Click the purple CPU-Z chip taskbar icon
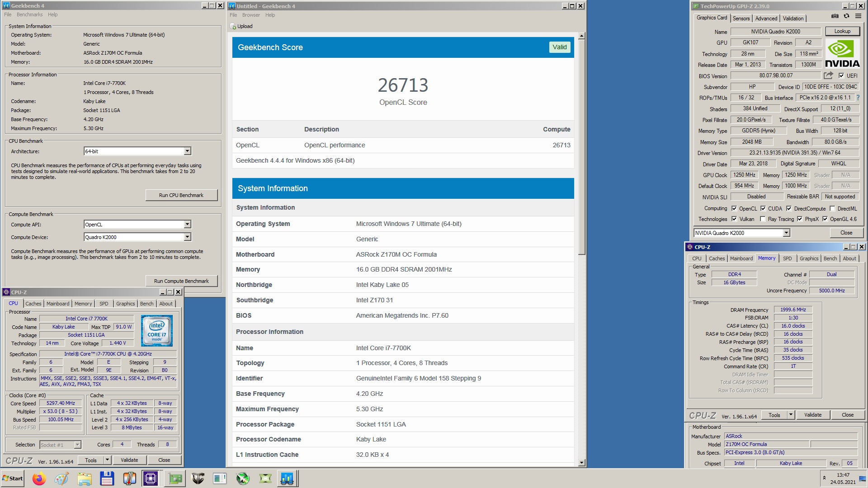The width and height of the screenshot is (868, 488). [150, 479]
